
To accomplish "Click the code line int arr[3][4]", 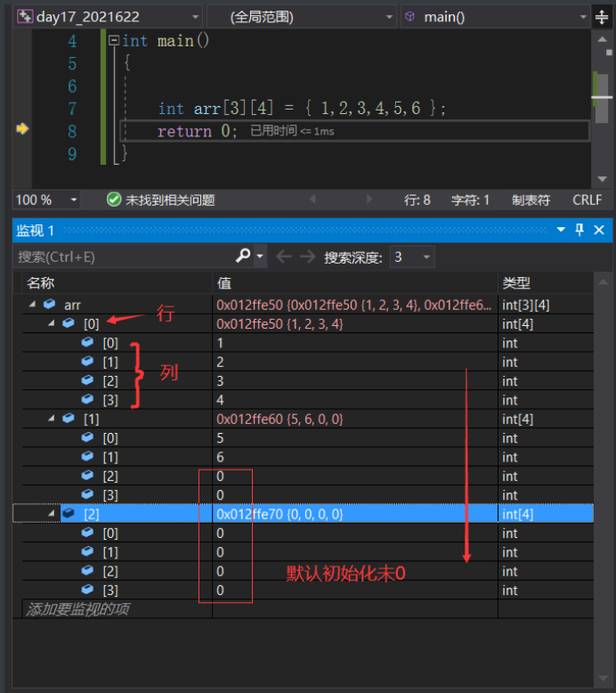I will (x=302, y=109).
